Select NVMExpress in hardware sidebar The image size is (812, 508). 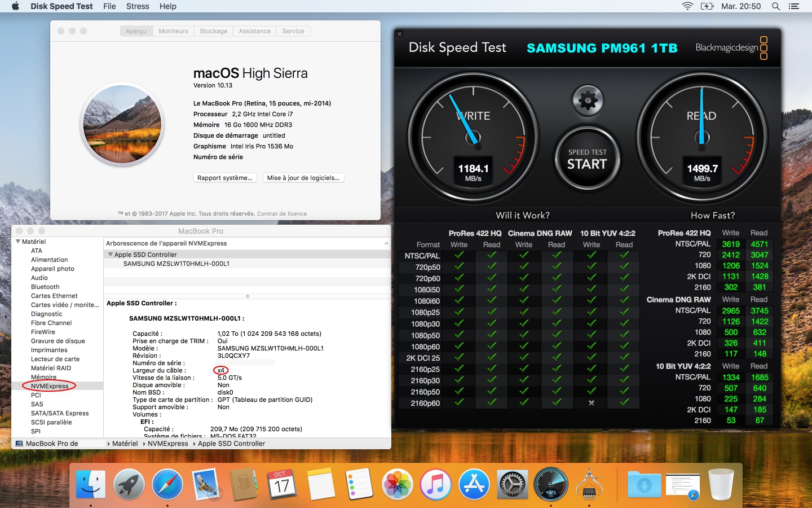coord(57,386)
